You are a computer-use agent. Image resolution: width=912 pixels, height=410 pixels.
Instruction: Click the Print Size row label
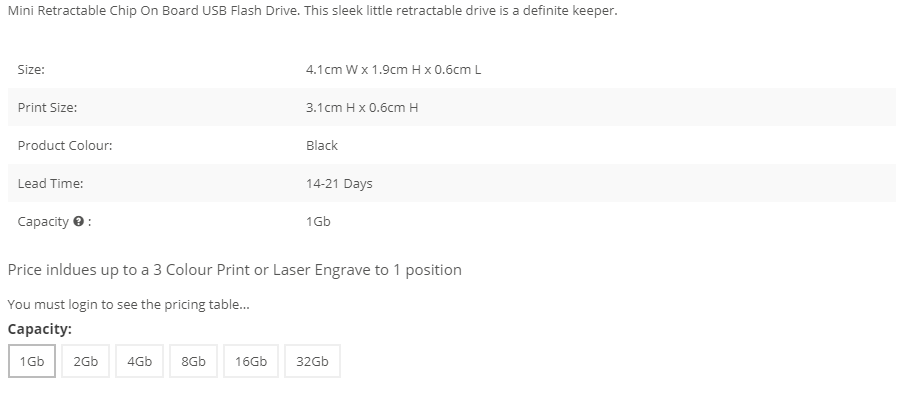[47, 108]
